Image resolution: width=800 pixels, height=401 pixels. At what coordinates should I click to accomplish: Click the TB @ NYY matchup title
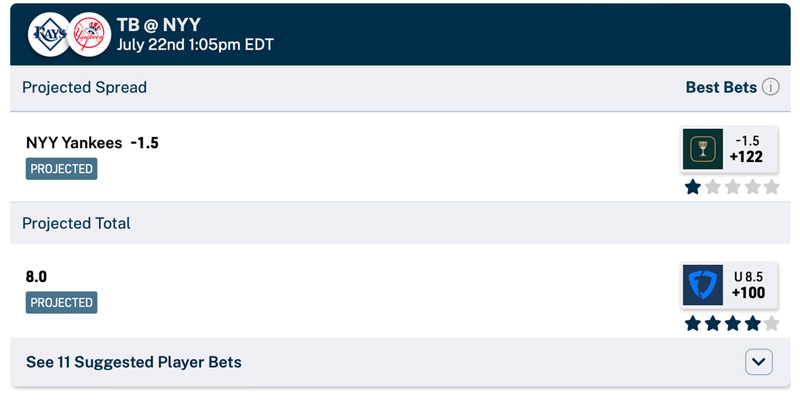pyautogui.click(x=159, y=24)
